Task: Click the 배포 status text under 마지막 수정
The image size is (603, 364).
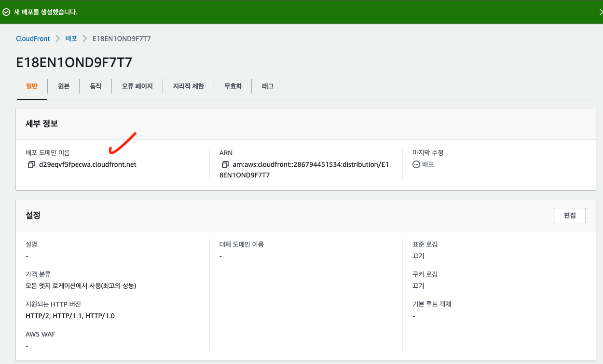Action: (428, 164)
